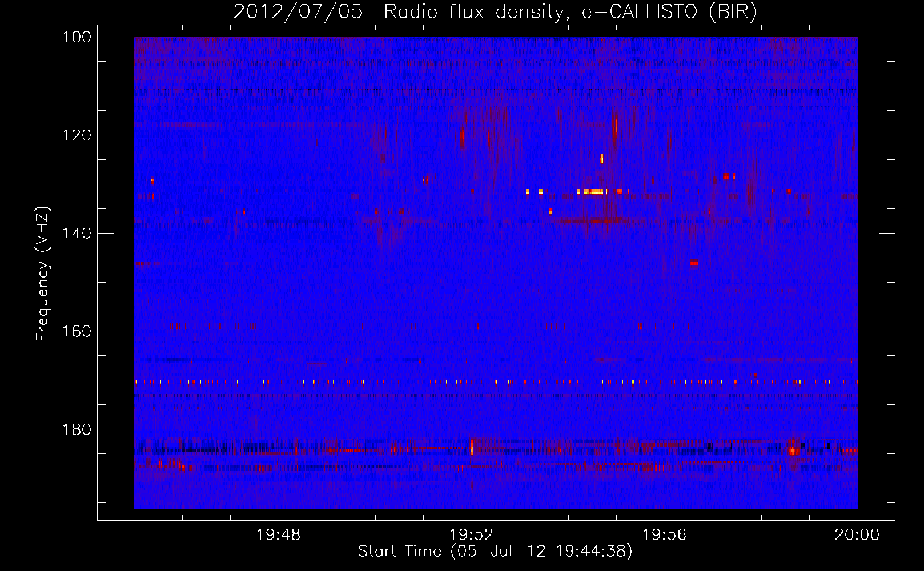Click the 19:52 time tick label
Viewport: 924px width, 571px height.
(x=472, y=535)
